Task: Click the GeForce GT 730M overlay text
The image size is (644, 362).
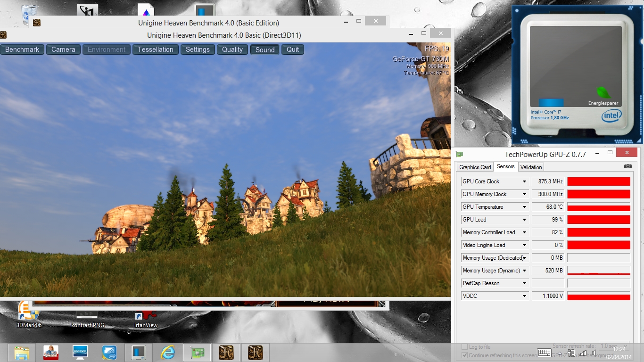Action: pos(421,59)
